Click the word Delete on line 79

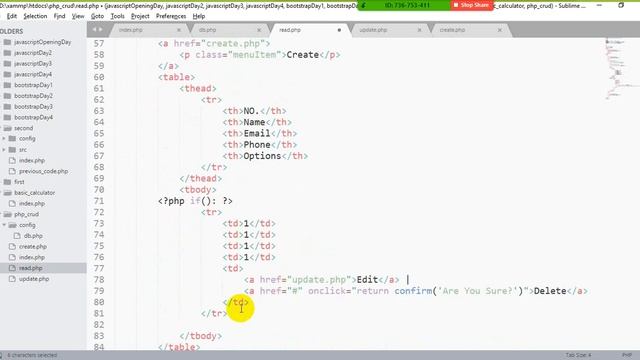click(550, 291)
